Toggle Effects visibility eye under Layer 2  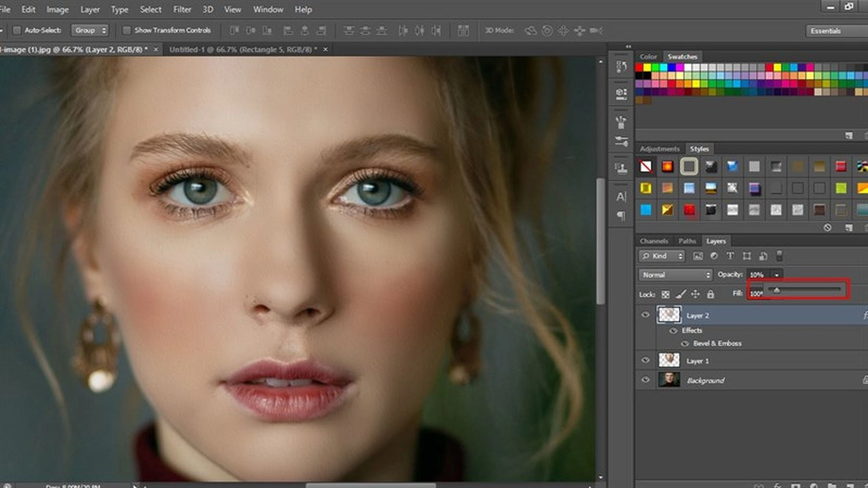[673, 331]
